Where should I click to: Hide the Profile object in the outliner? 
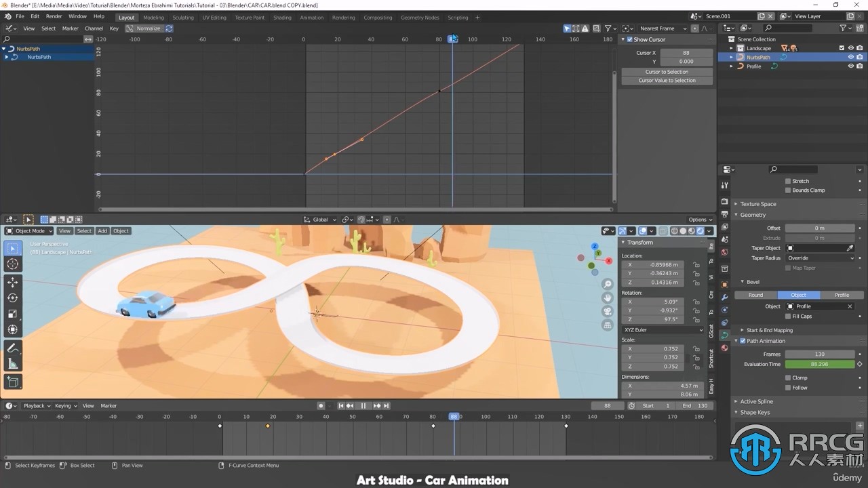[851, 66]
